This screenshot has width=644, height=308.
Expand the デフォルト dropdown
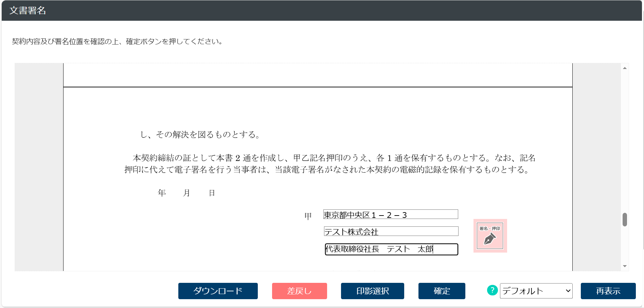pos(536,291)
